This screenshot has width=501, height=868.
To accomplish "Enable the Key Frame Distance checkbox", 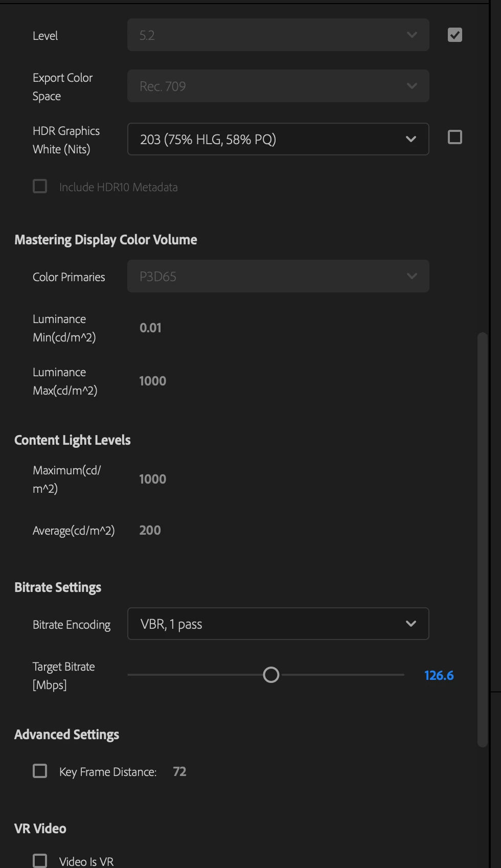I will [x=40, y=771].
